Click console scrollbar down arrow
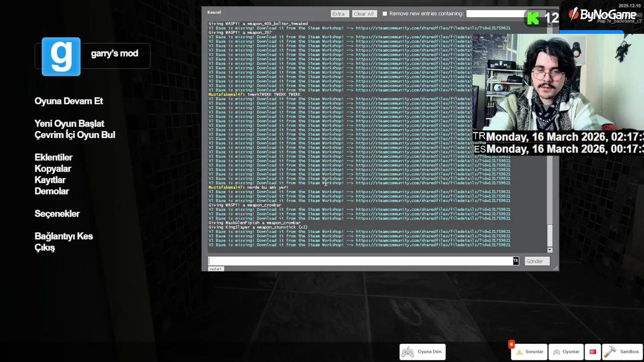Viewport: 644px width, 362px height. coord(549,250)
